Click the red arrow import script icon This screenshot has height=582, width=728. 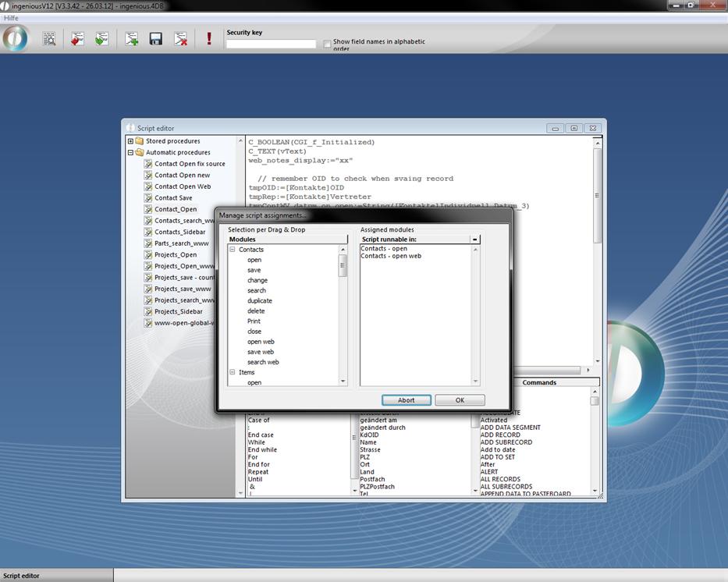click(76, 38)
